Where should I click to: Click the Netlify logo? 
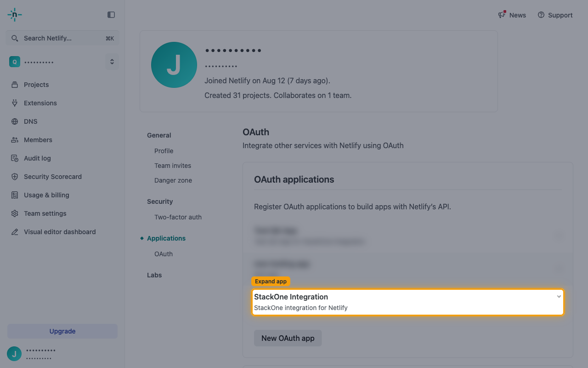point(15,15)
